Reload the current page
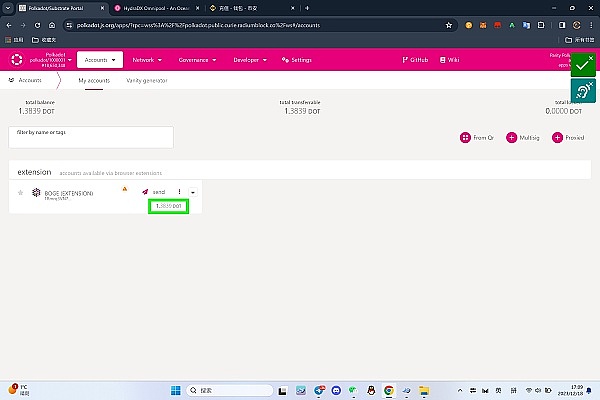This screenshot has width=600, height=400. click(38, 25)
